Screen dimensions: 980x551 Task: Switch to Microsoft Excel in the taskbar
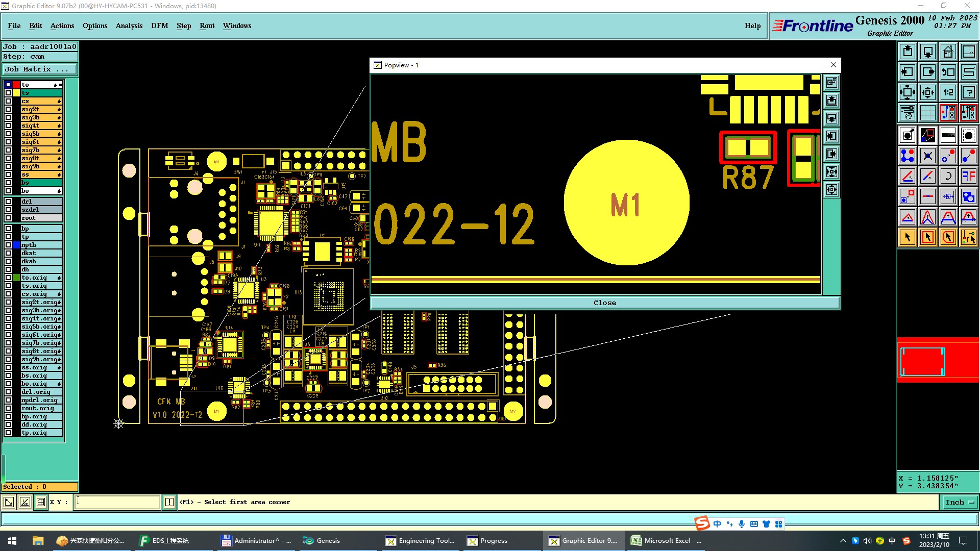667,540
